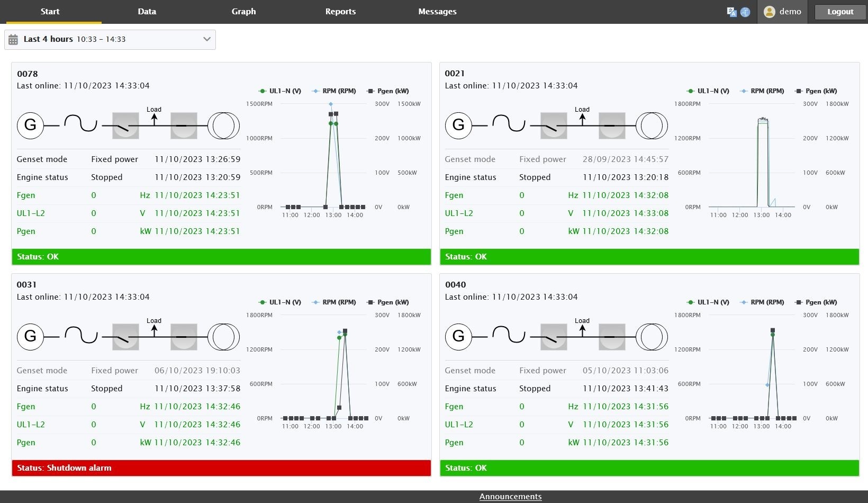
Task: Toggle Pgen (kW) series in 0031 chart legend
Action: point(388,302)
